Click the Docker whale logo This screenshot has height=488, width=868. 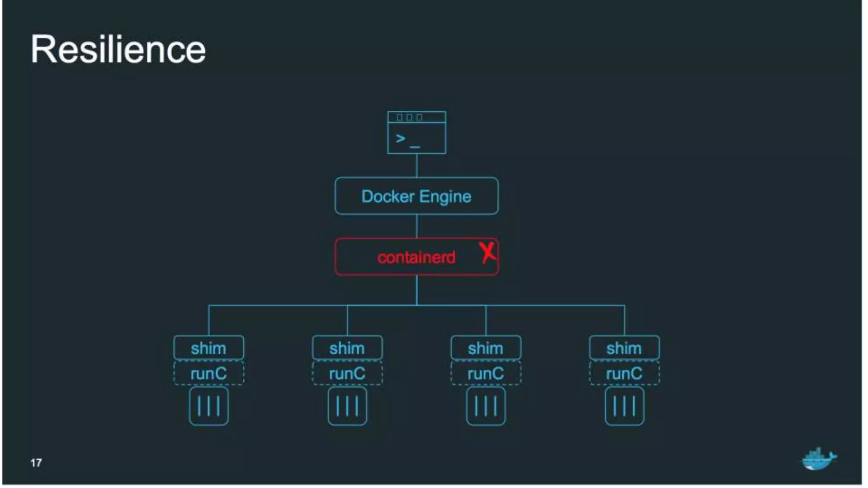point(819,459)
